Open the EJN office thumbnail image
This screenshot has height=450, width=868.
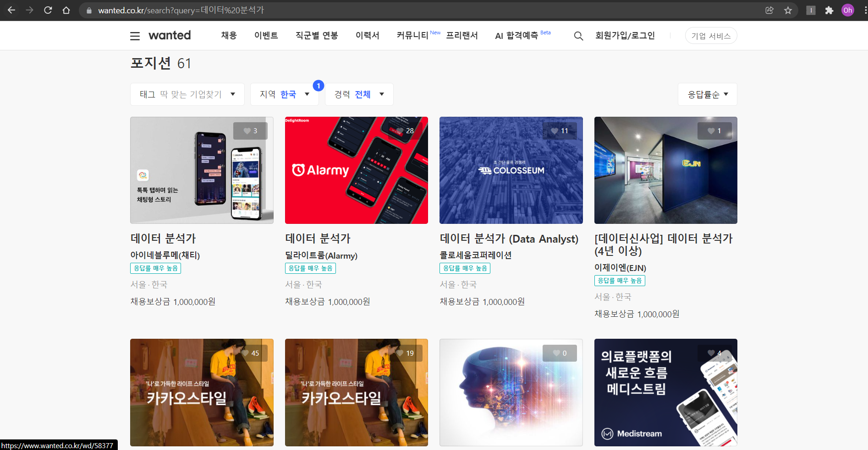[666, 170]
